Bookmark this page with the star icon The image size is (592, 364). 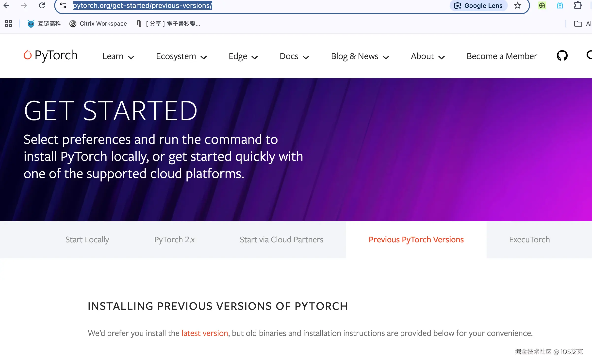click(x=518, y=5)
